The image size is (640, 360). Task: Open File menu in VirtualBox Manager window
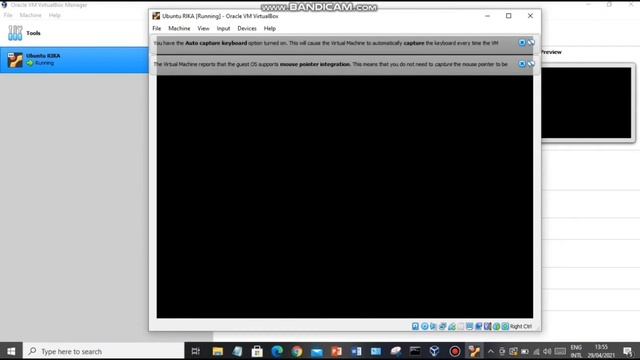(8, 15)
